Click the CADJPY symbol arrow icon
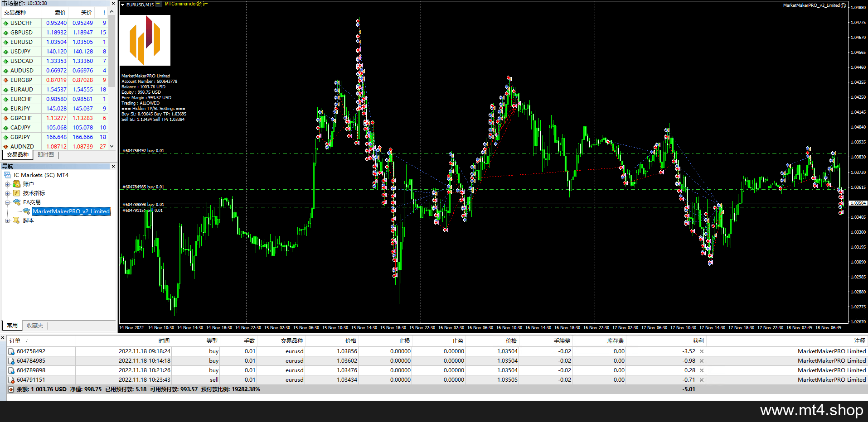This screenshot has width=868, height=422. [x=6, y=128]
